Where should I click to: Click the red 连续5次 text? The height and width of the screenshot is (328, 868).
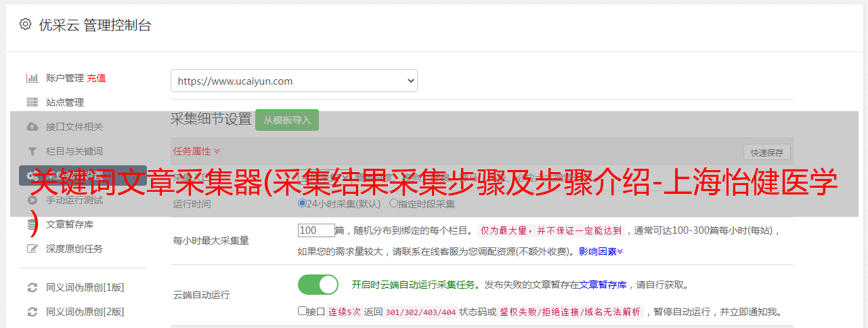coord(345,312)
